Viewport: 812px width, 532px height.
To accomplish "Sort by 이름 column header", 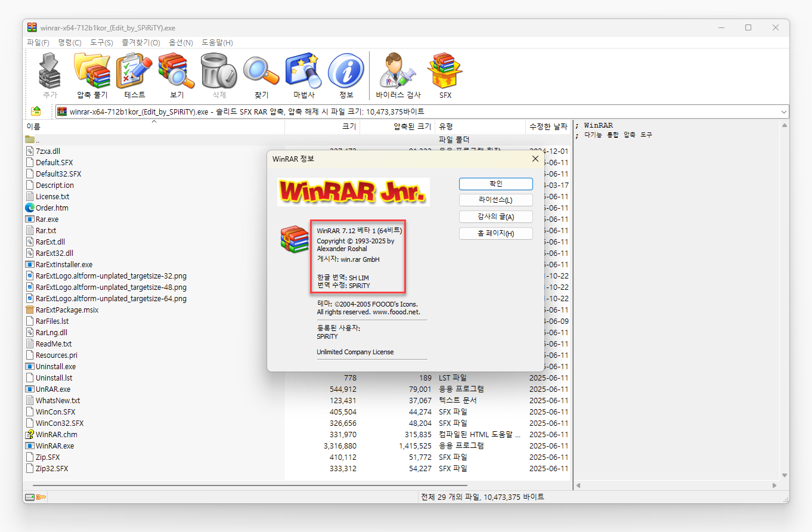I will 154,126.
